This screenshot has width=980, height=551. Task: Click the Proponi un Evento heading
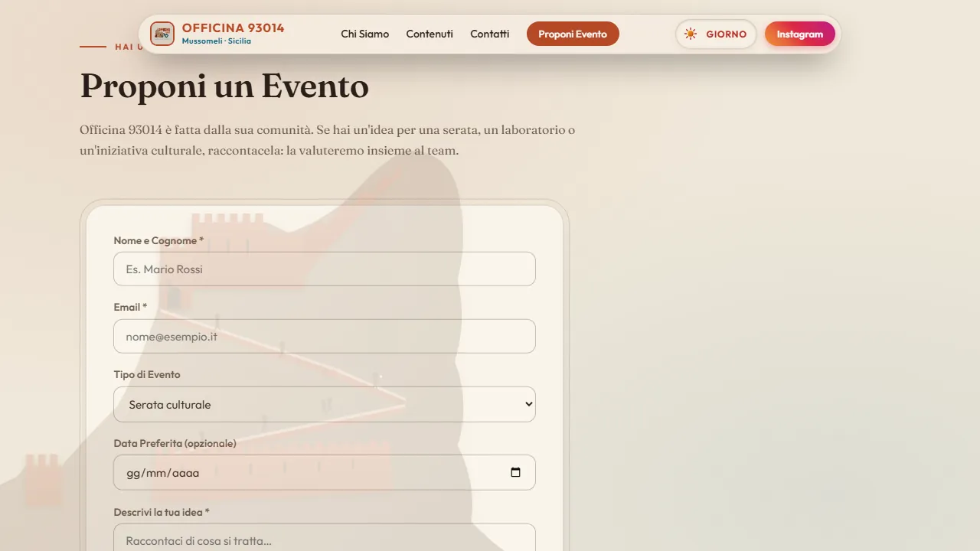[224, 86]
